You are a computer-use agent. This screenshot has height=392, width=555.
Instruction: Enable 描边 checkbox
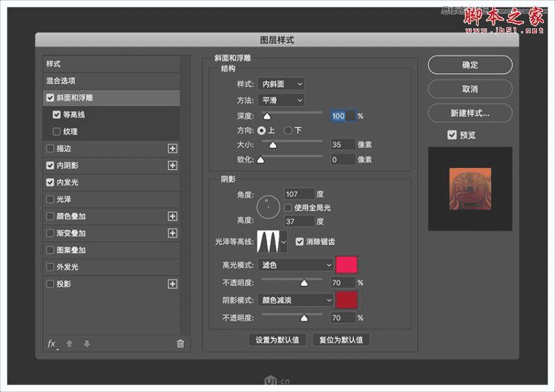coord(50,148)
